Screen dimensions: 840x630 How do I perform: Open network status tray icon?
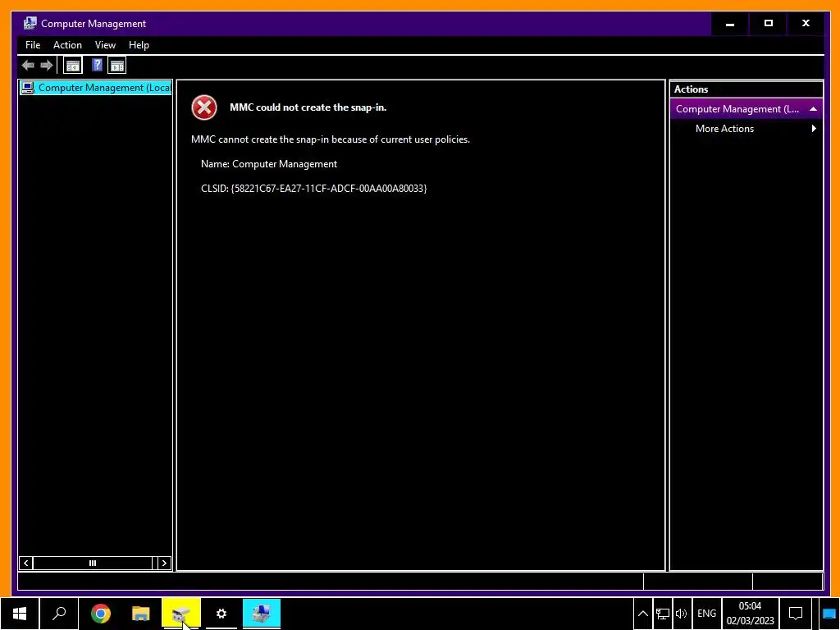(662, 614)
